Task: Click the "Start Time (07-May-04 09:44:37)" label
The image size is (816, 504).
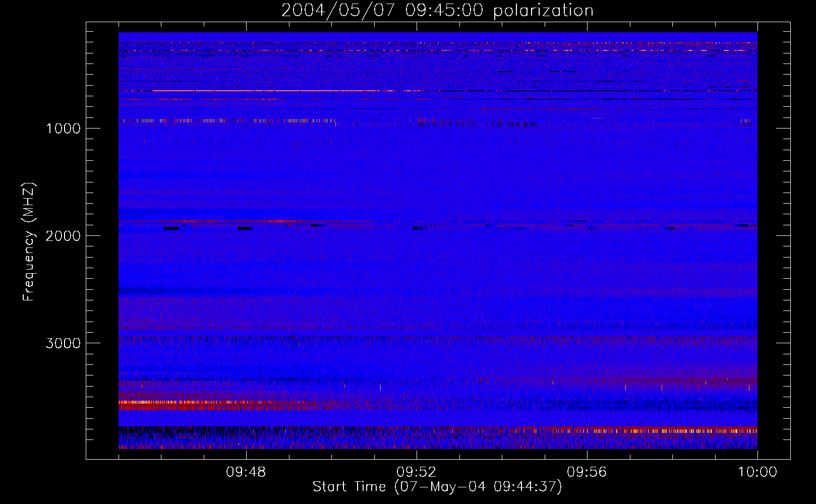Action: pos(437,487)
